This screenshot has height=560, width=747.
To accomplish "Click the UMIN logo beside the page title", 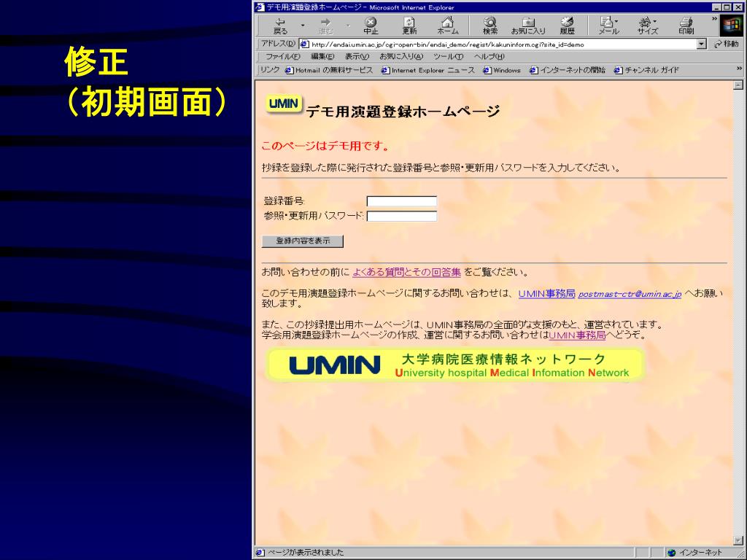I will 284,104.
